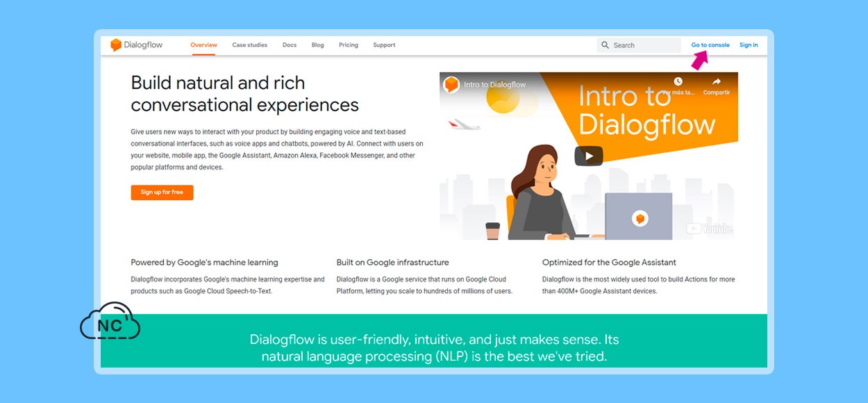This screenshot has width=868, height=403.
Task: Play the Intro to Dialogflow video
Action: point(589,156)
